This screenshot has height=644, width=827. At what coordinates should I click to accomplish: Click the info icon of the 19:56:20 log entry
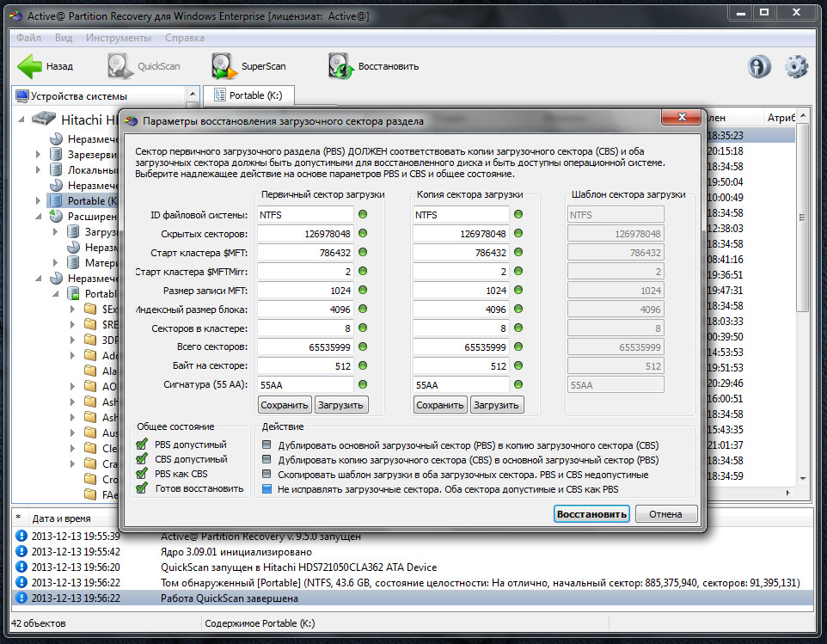(x=21, y=567)
